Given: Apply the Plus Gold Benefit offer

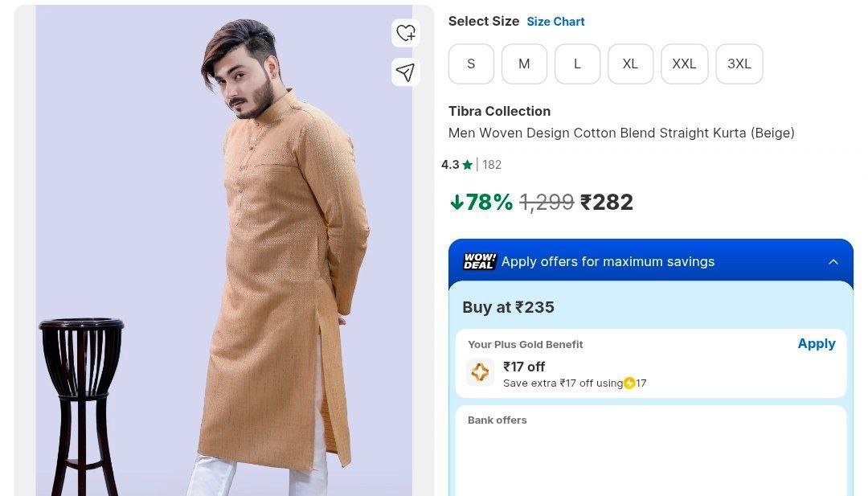Looking at the screenshot, I should click(816, 343).
